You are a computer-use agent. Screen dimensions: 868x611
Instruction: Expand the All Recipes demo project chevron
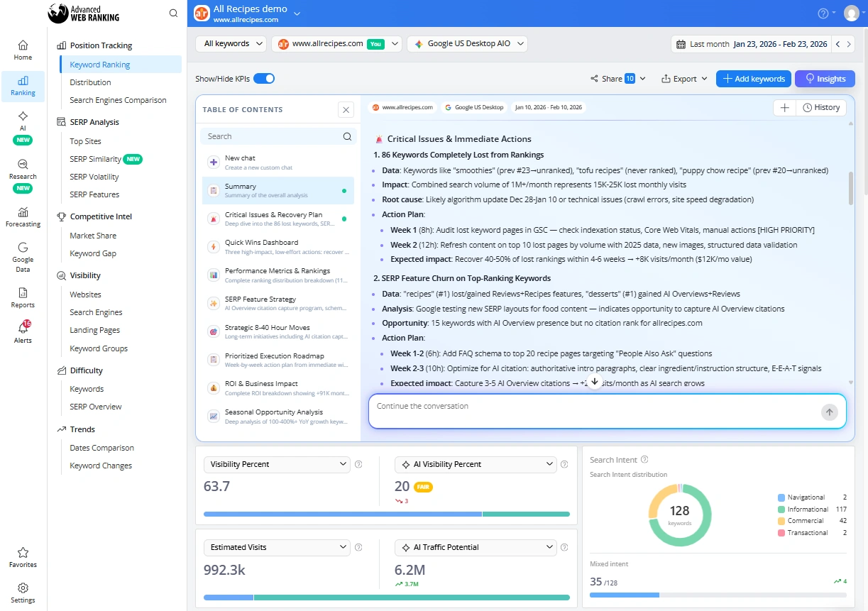297,13
